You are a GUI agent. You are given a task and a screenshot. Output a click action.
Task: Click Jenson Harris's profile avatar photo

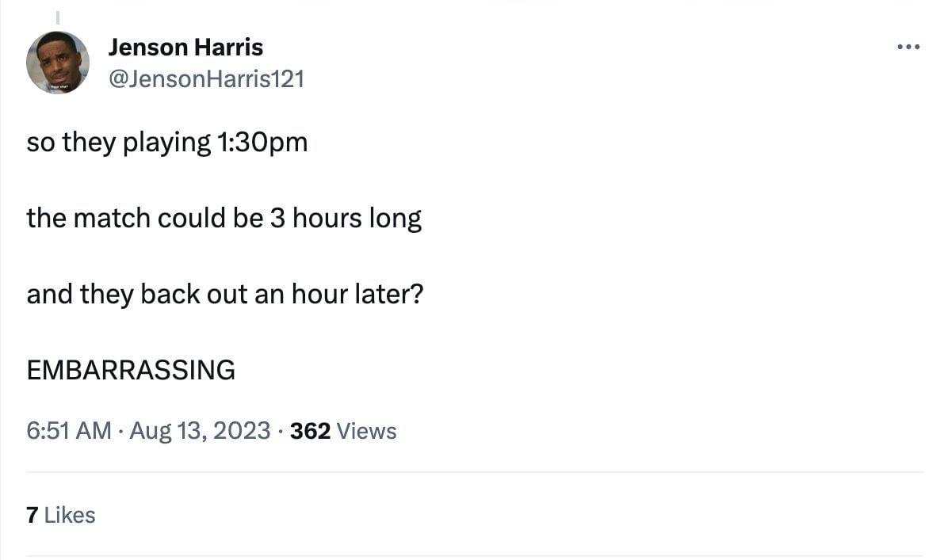[57, 63]
